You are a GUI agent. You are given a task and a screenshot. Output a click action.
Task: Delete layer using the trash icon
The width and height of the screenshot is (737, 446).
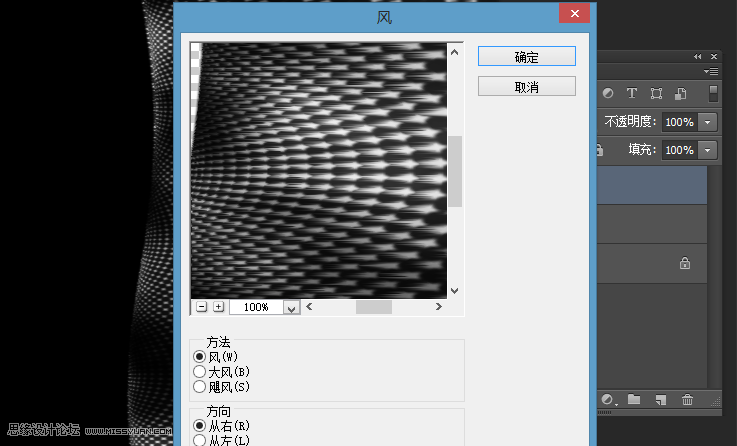click(687, 400)
